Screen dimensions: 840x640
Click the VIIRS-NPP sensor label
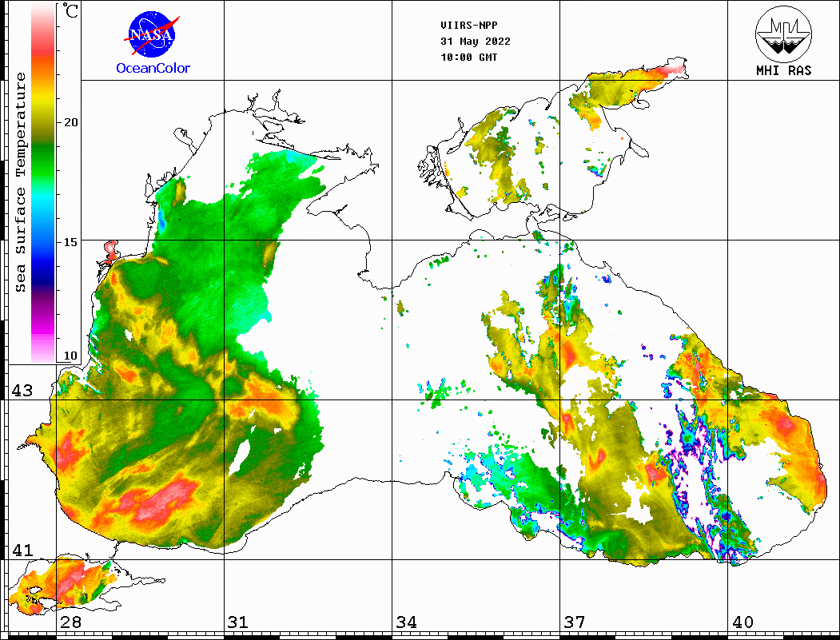click(x=468, y=26)
